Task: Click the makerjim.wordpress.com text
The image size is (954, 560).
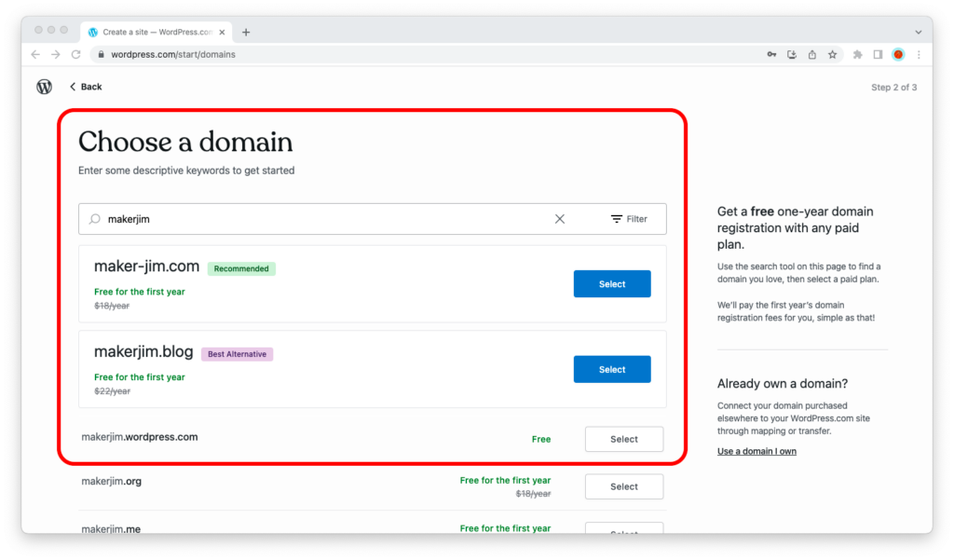Action: tap(140, 437)
